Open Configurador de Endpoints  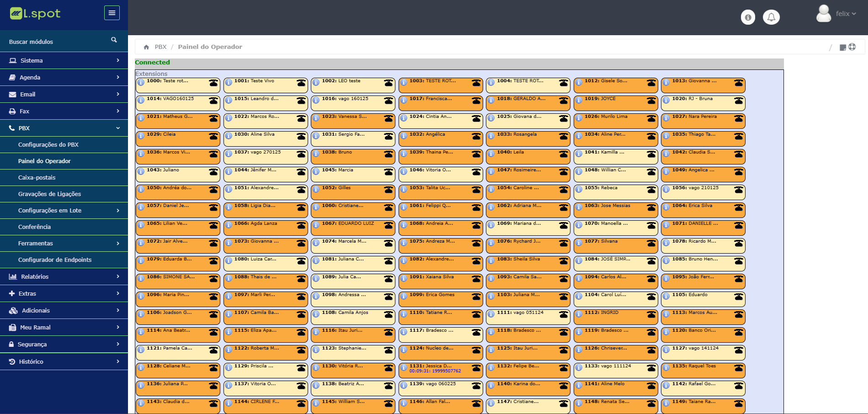click(x=54, y=260)
